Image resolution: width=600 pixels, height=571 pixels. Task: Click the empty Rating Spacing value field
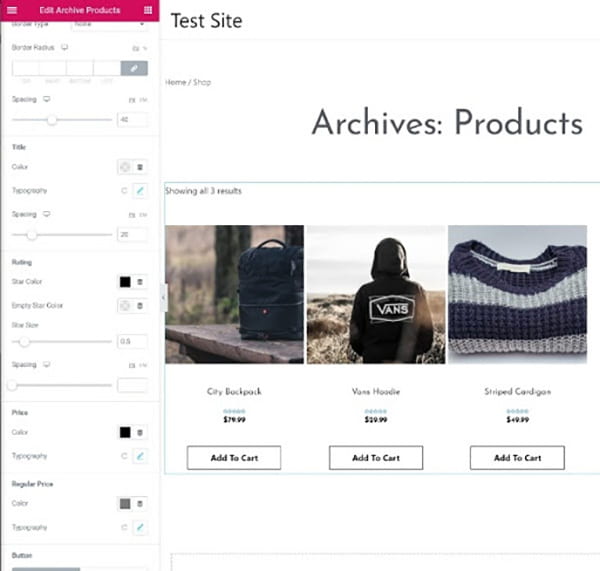tap(132, 385)
